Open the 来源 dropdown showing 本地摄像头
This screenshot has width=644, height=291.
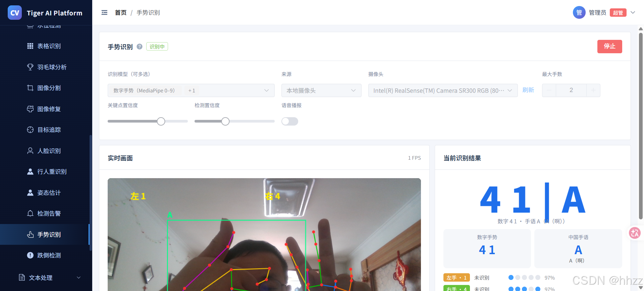(x=321, y=90)
